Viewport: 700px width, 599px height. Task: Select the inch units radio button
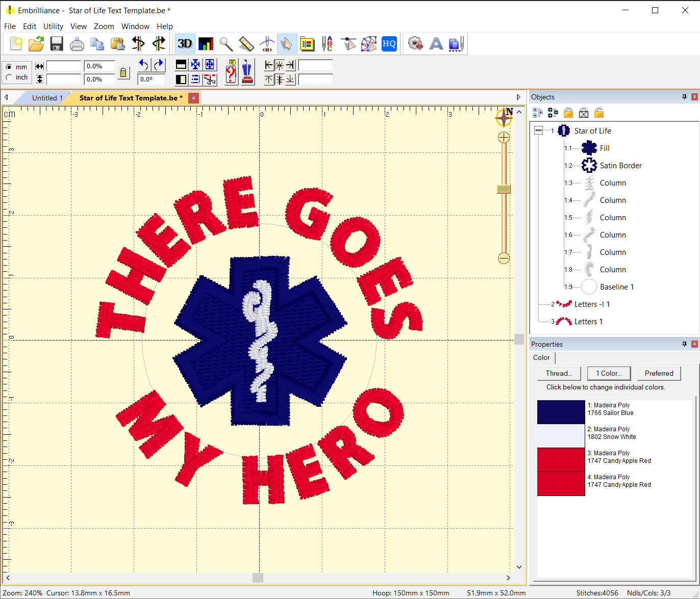[x=9, y=77]
